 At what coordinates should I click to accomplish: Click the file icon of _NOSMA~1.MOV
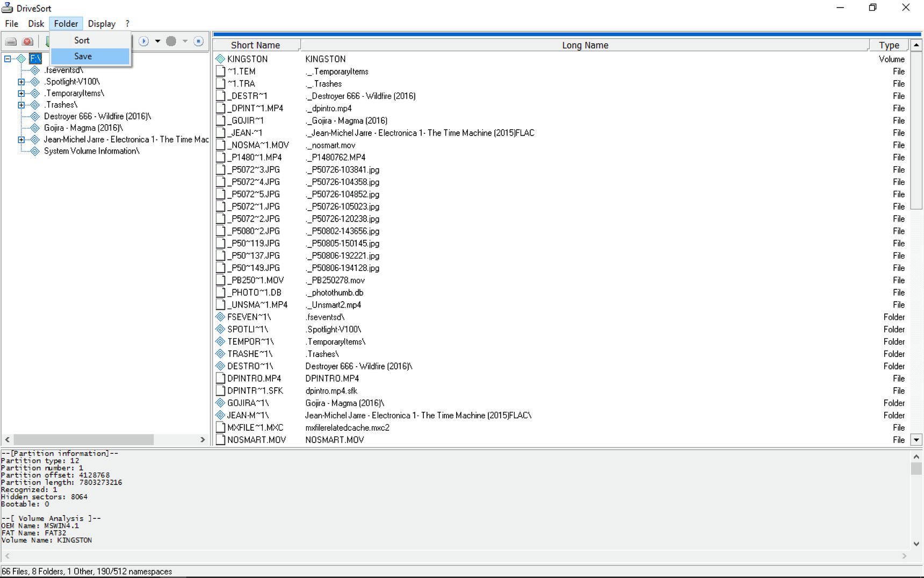pyautogui.click(x=220, y=145)
